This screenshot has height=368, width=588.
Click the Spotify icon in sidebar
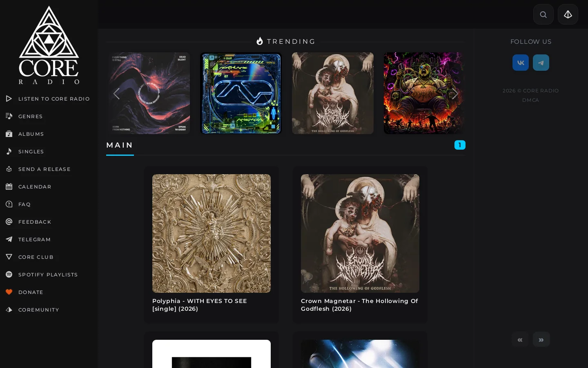click(x=9, y=274)
